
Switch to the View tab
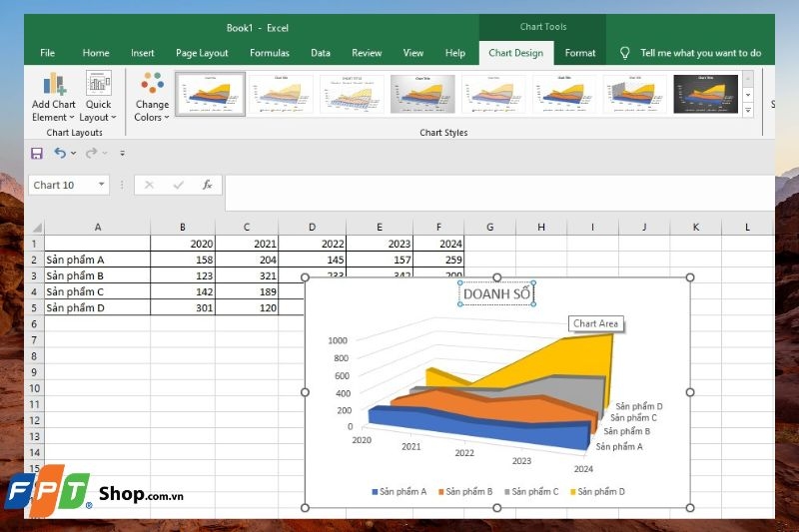click(412, 53)
